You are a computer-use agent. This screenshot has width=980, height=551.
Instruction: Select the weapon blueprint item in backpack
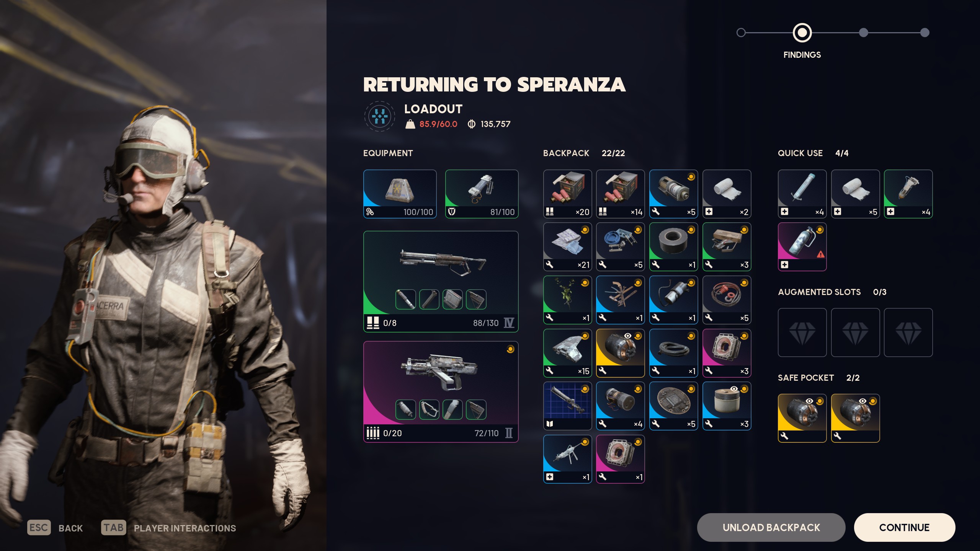567,406
